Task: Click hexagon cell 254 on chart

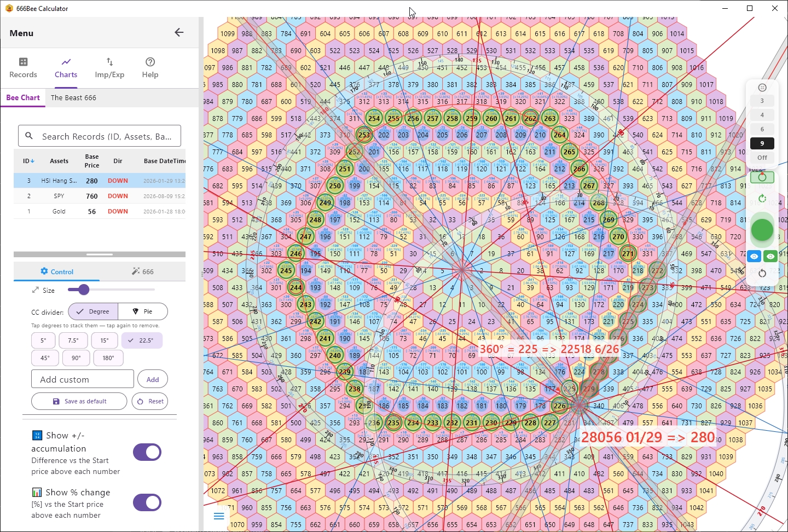Action: (x=374, y=118)
